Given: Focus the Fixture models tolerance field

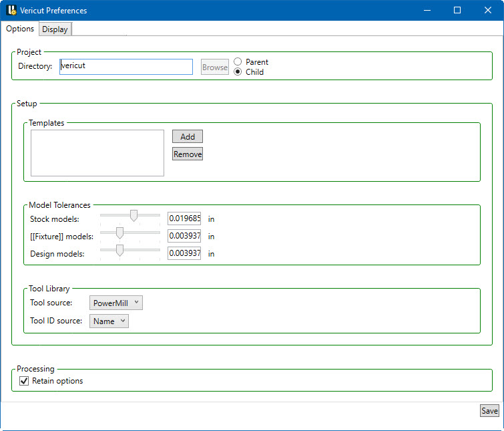Looking at the screenshot, I should tap(184, 236).
